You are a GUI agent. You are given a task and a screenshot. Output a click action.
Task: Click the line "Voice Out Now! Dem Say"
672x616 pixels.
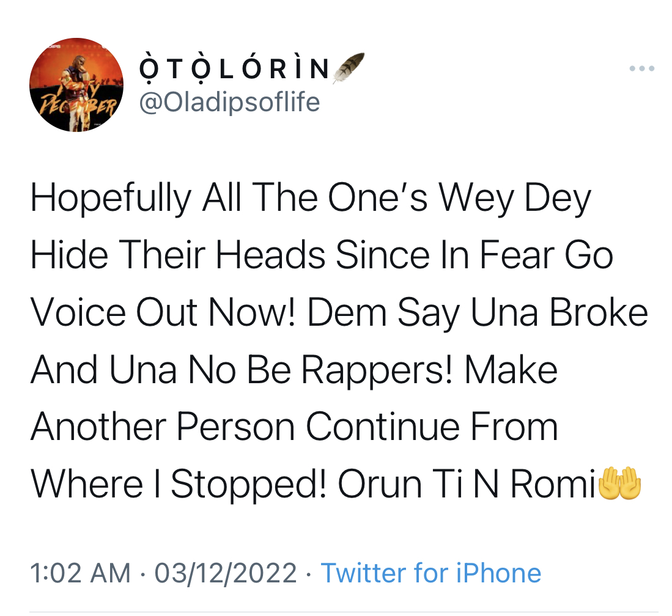[245, 313]
